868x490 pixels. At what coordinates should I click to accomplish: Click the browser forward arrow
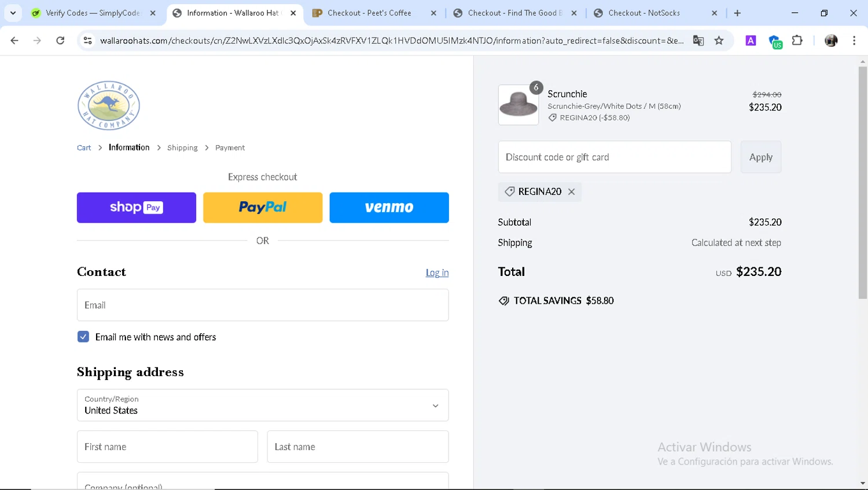click(37, 40)
